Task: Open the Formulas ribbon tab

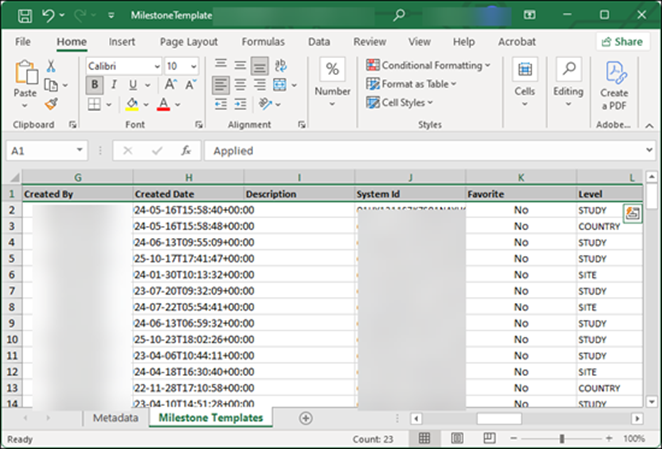Action: tap(262, 42)
